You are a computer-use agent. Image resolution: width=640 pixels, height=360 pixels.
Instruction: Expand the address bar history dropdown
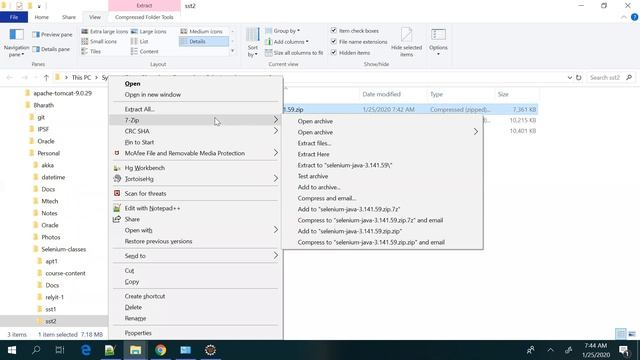click(569, 78)
